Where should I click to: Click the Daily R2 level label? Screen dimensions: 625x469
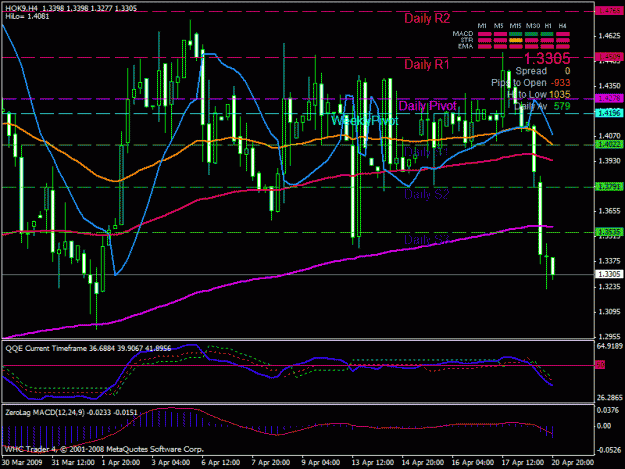427,18
